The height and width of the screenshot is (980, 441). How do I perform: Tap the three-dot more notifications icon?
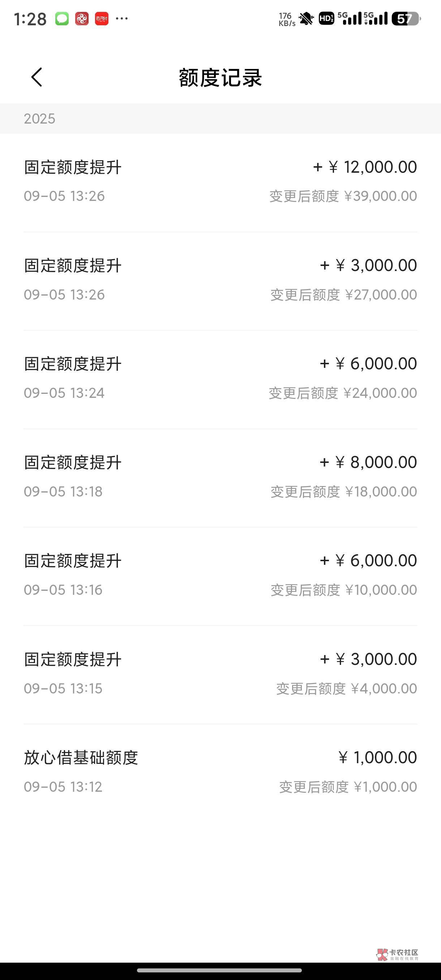click(x=122, y=18)
